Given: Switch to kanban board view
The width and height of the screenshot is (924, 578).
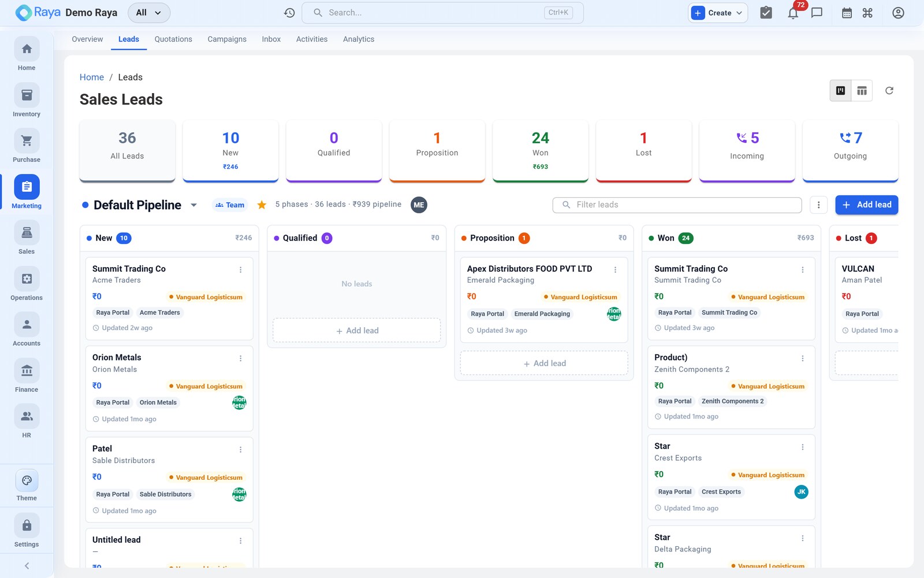Looking at the screenshot, I should (x=841, y=91).
